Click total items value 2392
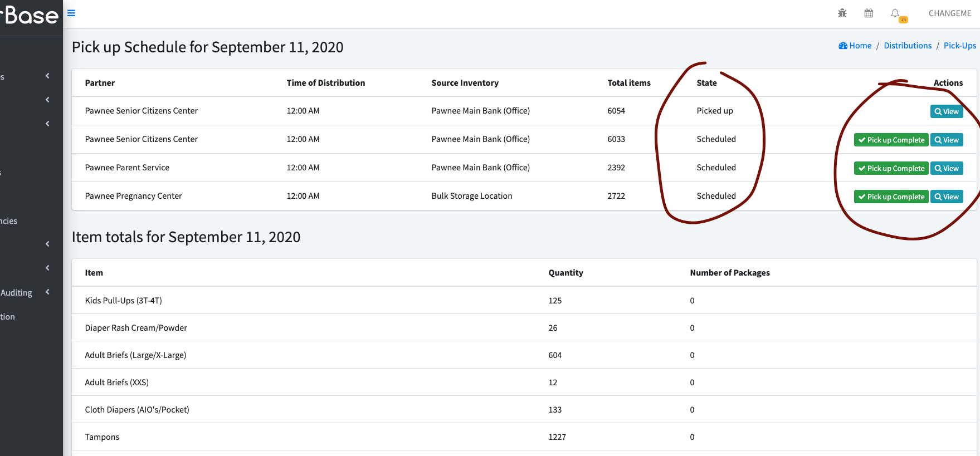 click(616, 168)
